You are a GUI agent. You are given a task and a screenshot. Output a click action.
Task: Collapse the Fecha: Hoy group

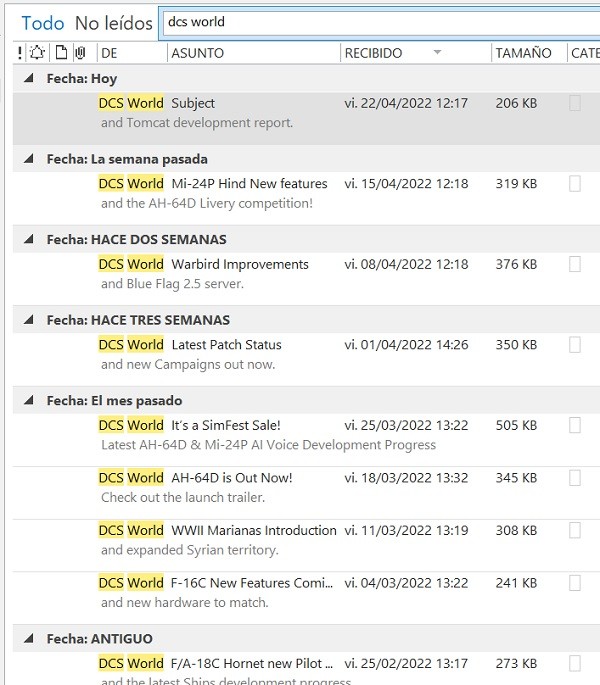pyautogui.click(x=29, y=78)
